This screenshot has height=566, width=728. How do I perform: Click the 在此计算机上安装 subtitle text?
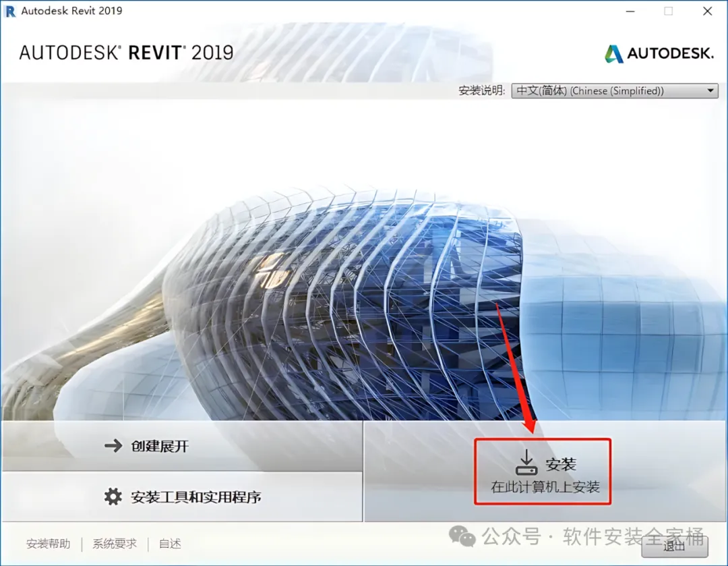pyautogui.click(x=545, y=487)
